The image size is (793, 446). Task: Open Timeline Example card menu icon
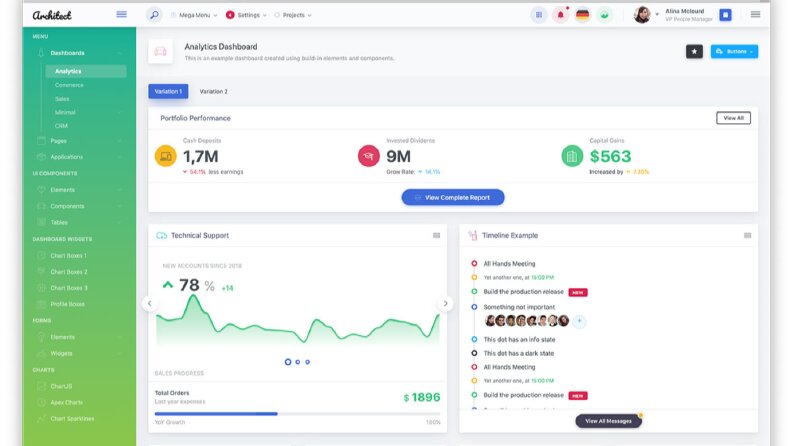point(747,236)
